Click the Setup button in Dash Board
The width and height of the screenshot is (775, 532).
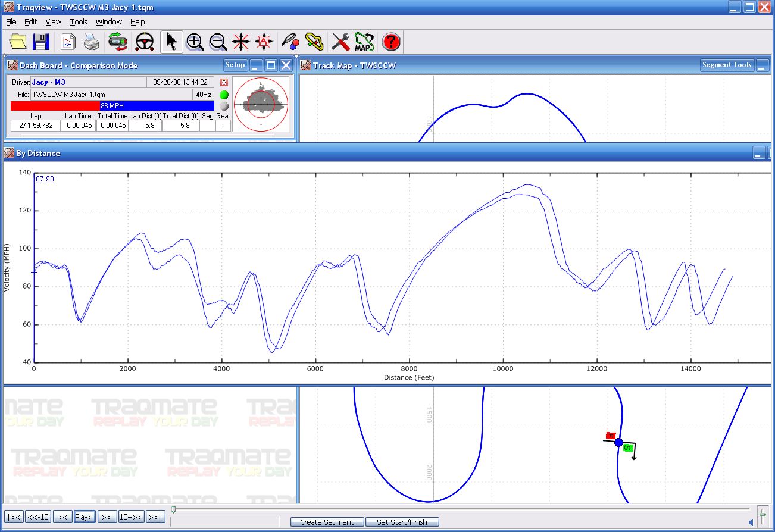[235, 65]
